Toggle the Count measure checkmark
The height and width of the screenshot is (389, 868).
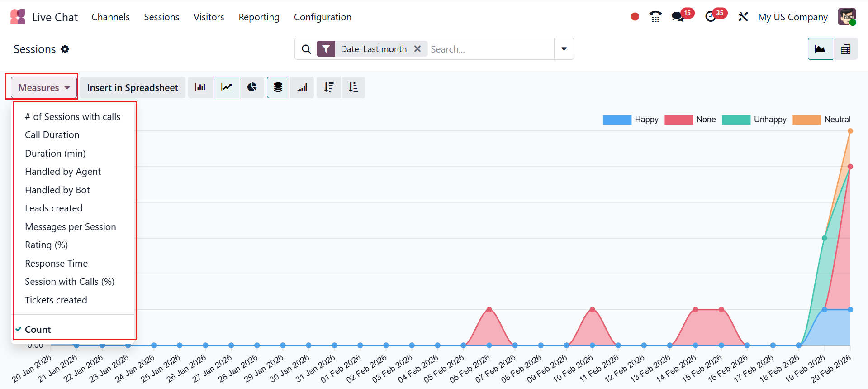38,330
